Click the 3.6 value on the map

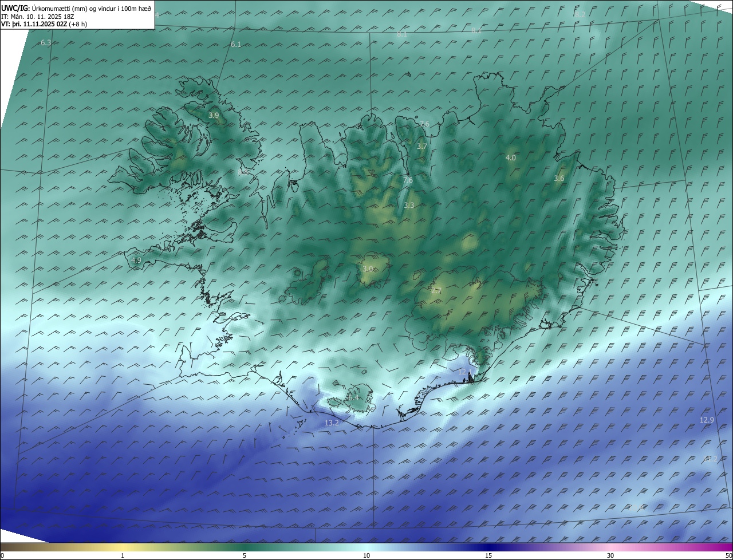(559, 179)
